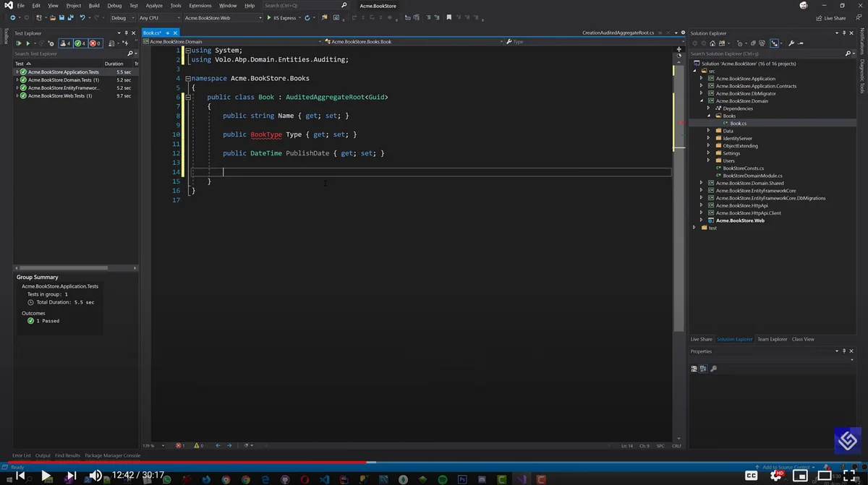Viewport: 868px width, 485px height.
Task: Open Solution Explorer properties wrench icon
Action: coord(791,43)
